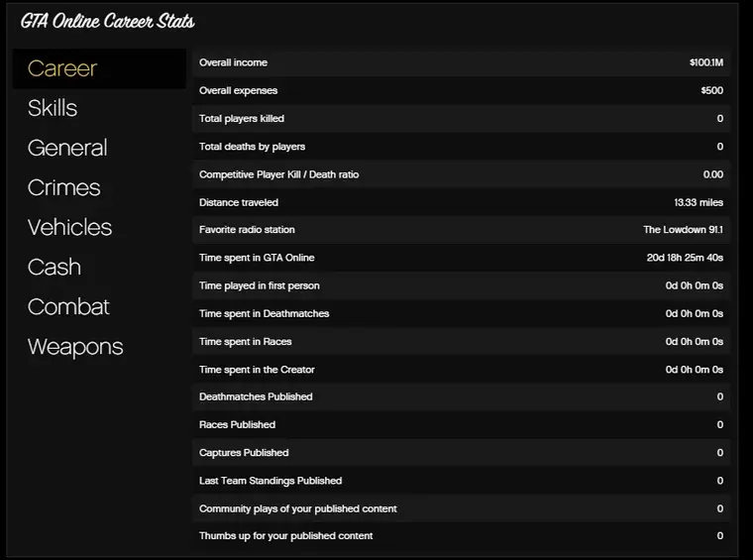Viewport: 753px width, 560px height.
Task: Click the Overall income row
Action: (x=461, y=62)
